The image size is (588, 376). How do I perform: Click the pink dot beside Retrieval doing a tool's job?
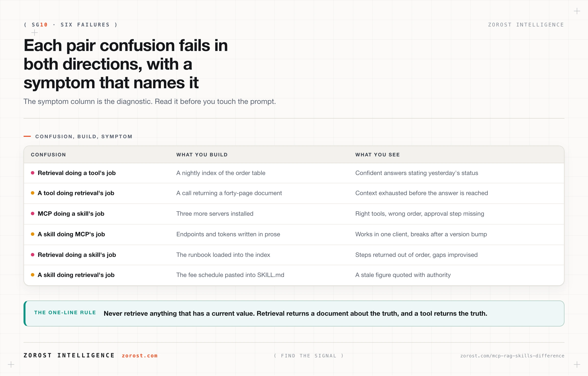(x=33, y=173)
